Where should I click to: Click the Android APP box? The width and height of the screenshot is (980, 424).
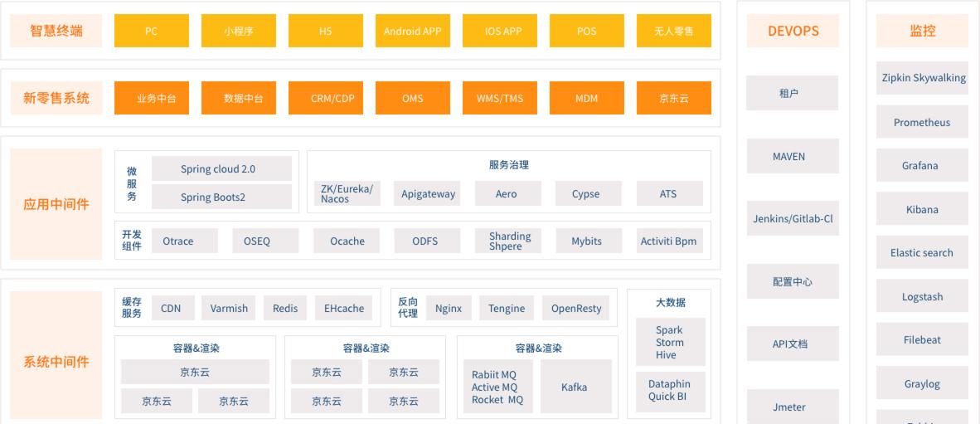coord(412,31)
